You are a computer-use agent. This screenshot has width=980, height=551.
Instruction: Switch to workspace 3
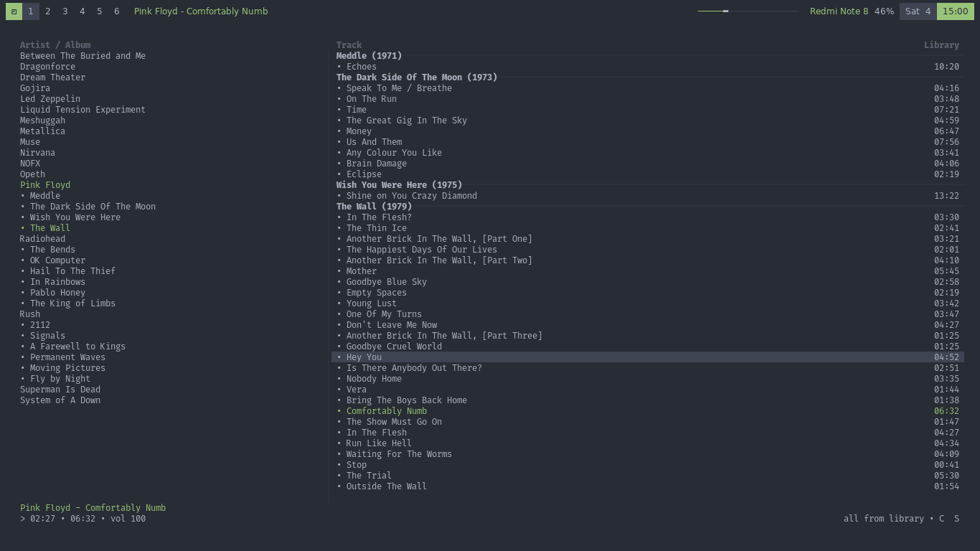[x=65, y=11]
